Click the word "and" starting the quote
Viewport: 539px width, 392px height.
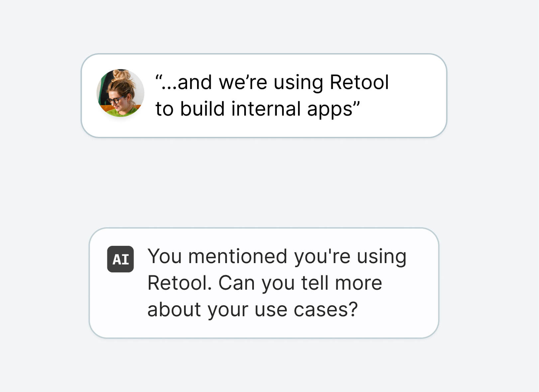(x=195, y=82)
